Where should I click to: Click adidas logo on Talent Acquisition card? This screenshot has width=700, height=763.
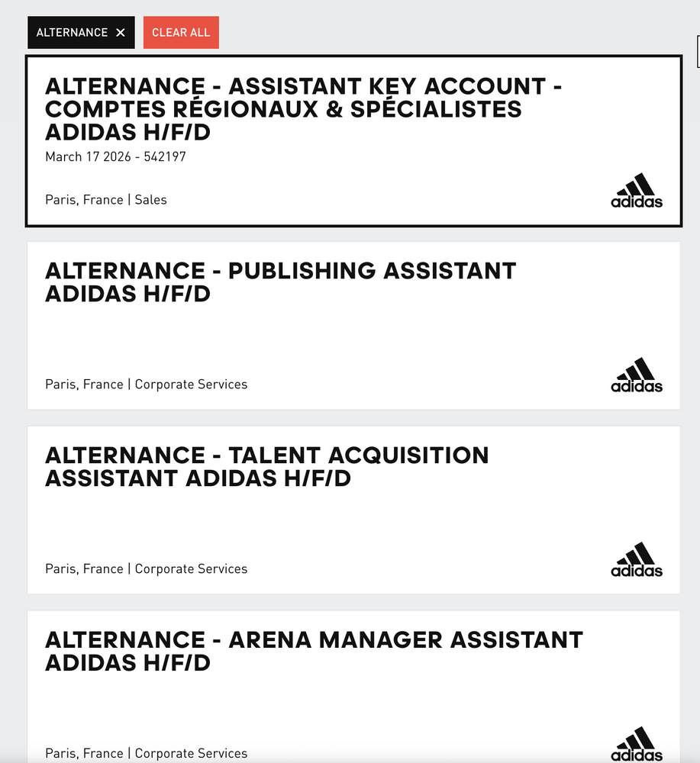637,560
